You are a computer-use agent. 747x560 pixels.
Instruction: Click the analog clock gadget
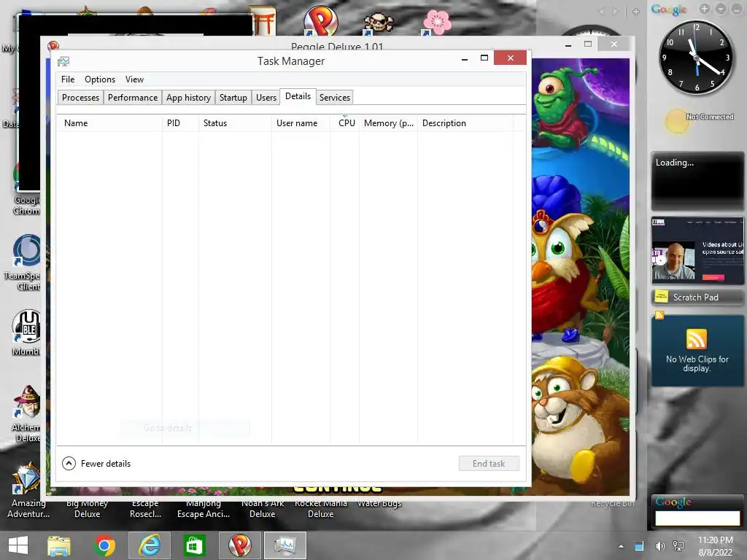click(x=696, y=58)
